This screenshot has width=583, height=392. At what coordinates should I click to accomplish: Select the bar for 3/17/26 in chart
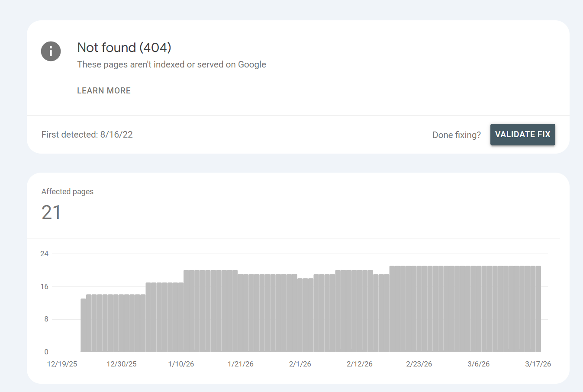(x=538, y=309)
